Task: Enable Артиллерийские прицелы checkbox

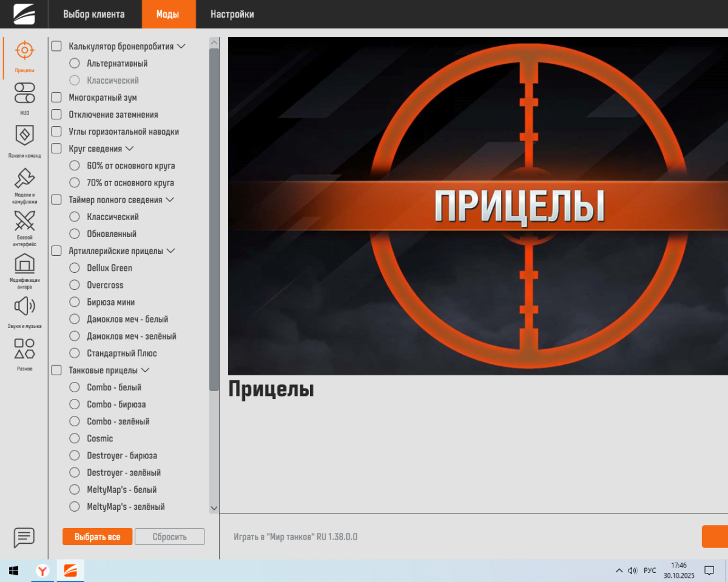Action: click(x=56, y=250)
